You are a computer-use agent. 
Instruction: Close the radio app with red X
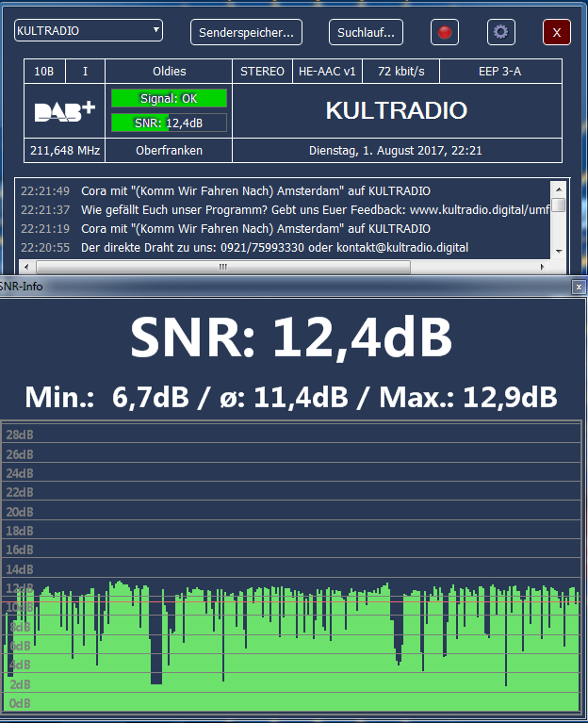(556, 32)
